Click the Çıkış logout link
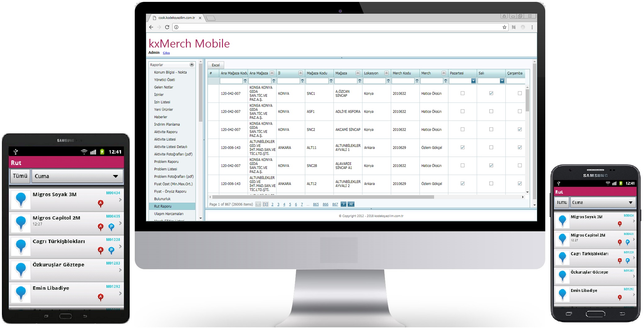The width and height of the screenshot is (644, 332). (x=166, y=53)
